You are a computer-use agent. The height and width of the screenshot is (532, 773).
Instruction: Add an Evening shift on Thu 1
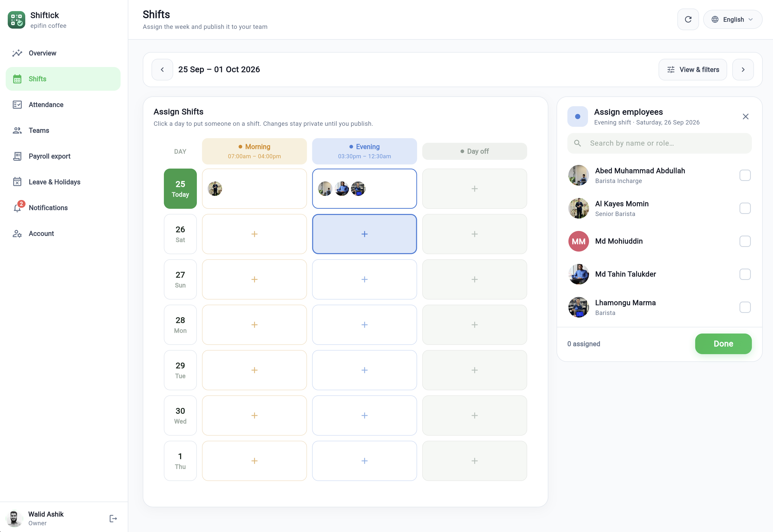click(x=365, y=461)
